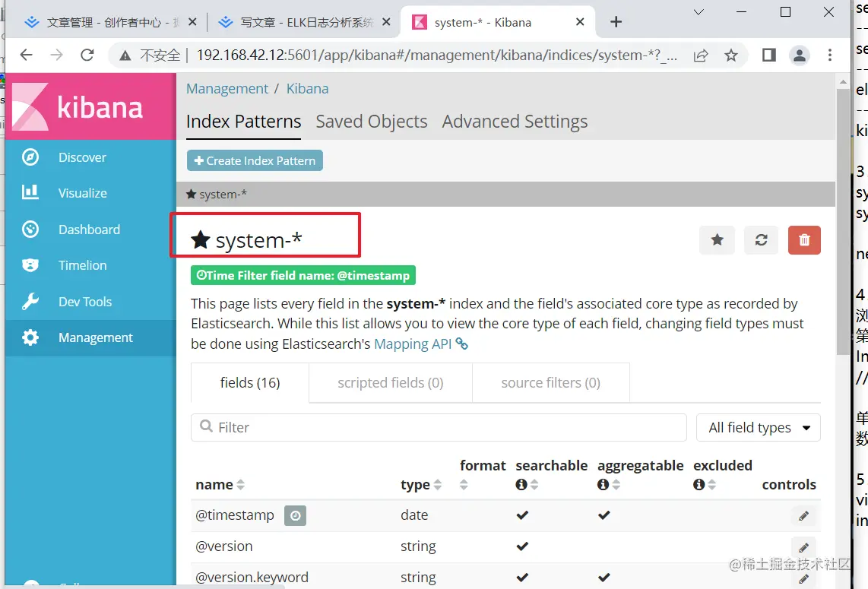Viewport: 868px width, 589px height.
Task: Open Management gear icon
Action: 30,337
